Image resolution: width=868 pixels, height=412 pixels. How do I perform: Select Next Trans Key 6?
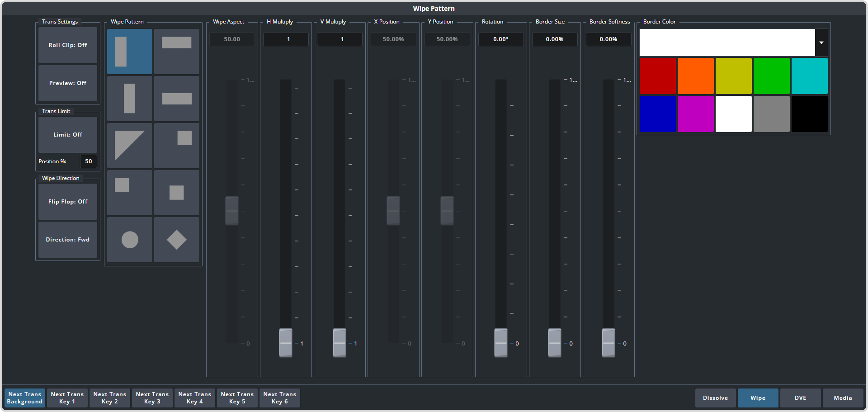[280, 398]
